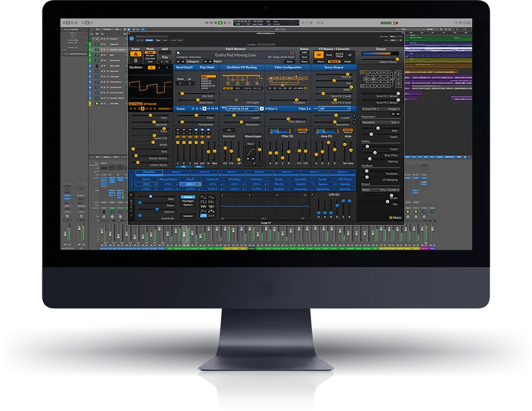Select the formula LFO shape icon
This screenshot has height=411, width=532.
point(211,216)
